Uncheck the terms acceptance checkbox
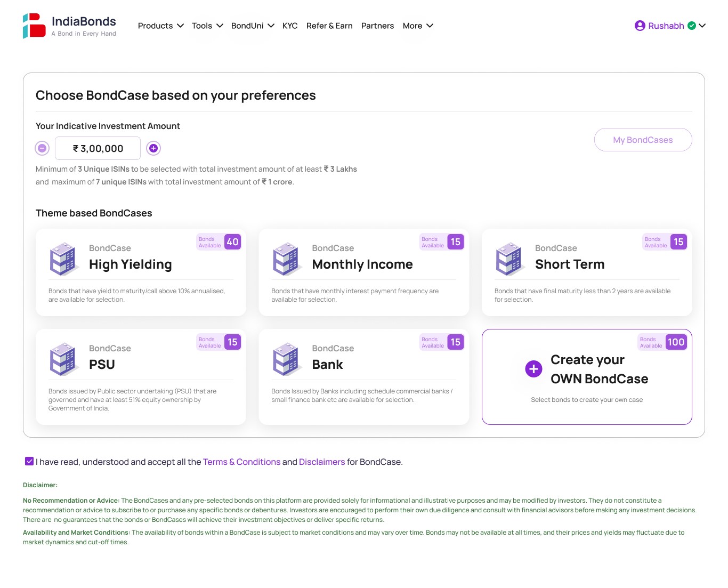Image resolution: width=728 pixels, height=588 pixels. point(29,461)
